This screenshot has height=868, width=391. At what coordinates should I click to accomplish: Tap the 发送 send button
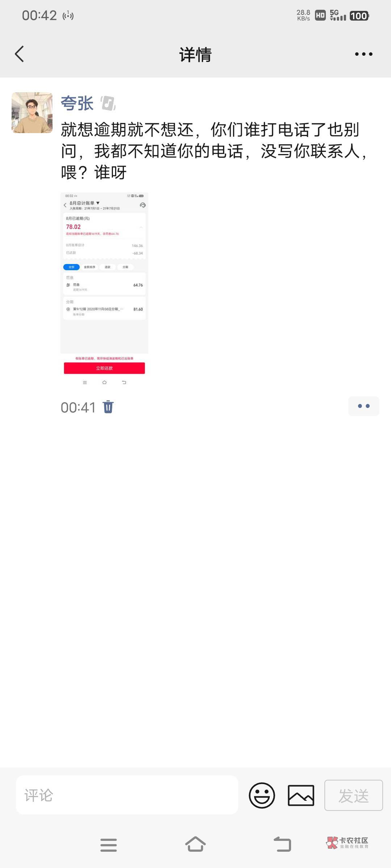pyautogui.click(x=353, y=795)
